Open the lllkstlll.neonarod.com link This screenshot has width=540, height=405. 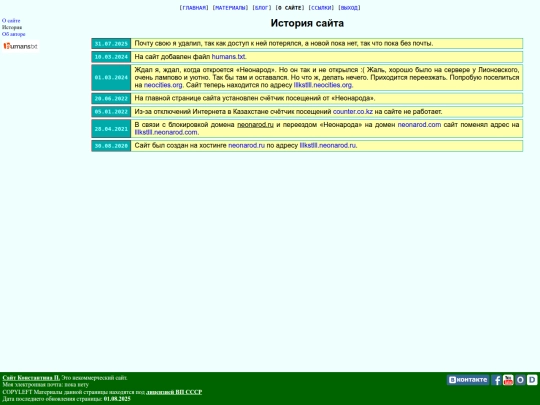click(166, 132)
